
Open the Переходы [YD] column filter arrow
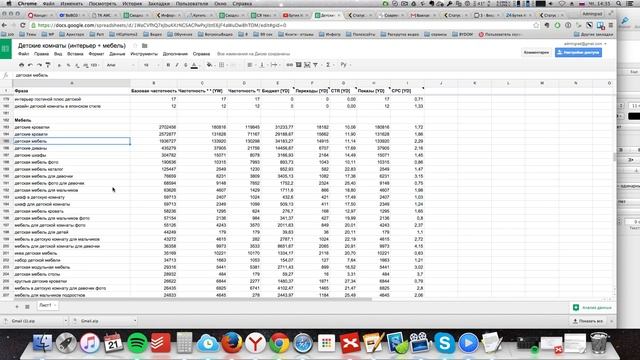coord(329,88)
